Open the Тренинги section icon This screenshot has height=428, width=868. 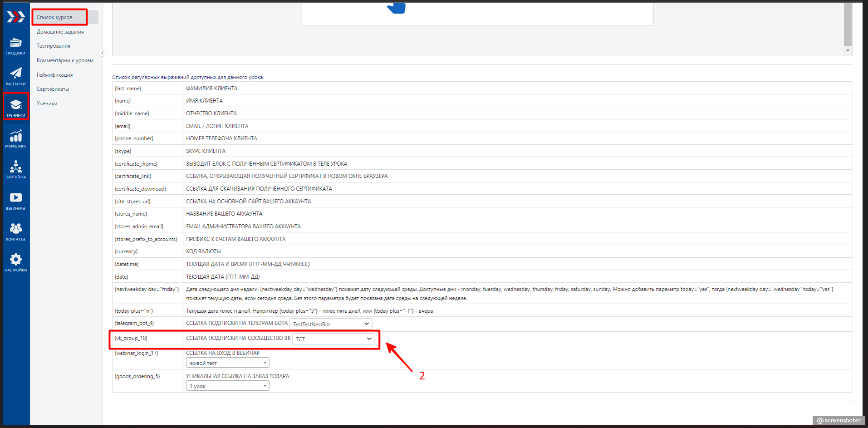[x=16, y=108]
